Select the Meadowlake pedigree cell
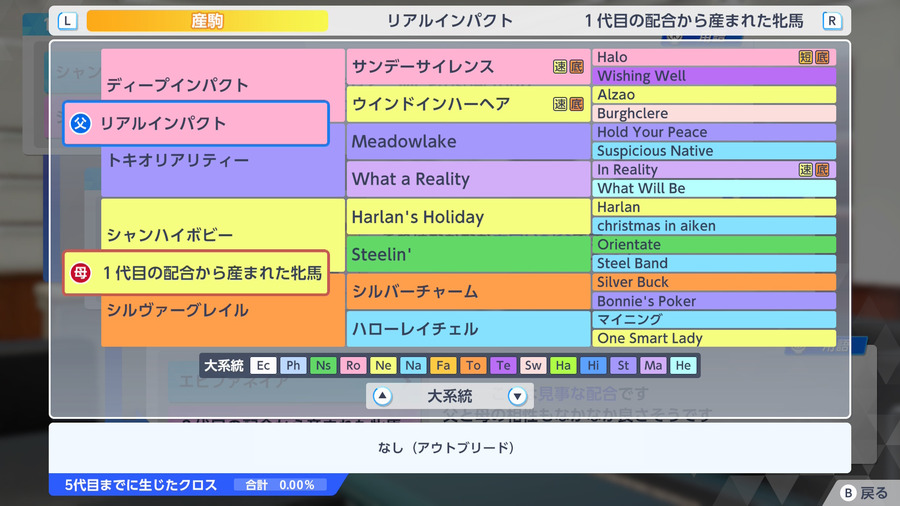This screenshot has width=900, height=506. (468, 142)
